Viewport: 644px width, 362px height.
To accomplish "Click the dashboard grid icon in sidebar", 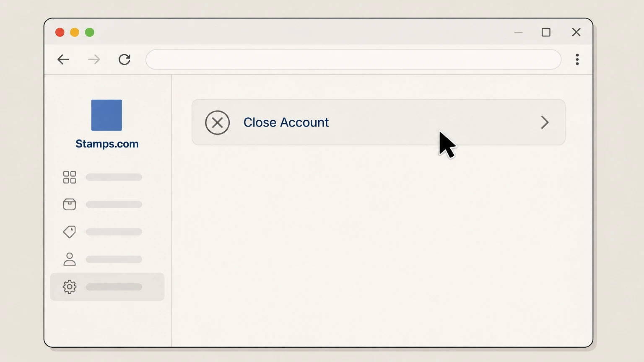I will point(70,177).
